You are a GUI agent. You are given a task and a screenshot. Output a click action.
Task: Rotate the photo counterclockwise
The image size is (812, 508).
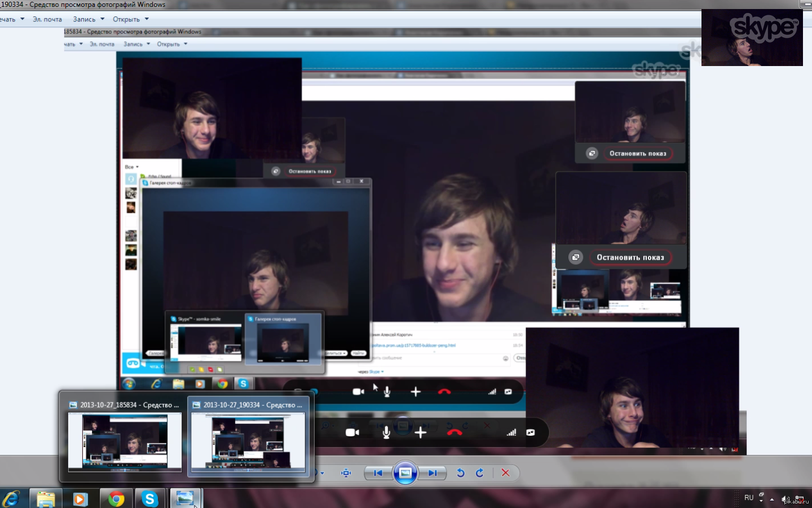tap(460, 473)
